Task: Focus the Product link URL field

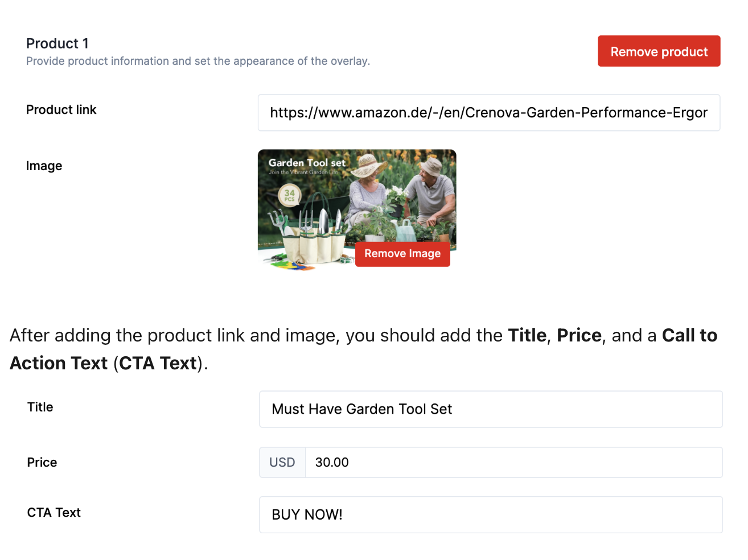Action: click(x=488, y=113)
